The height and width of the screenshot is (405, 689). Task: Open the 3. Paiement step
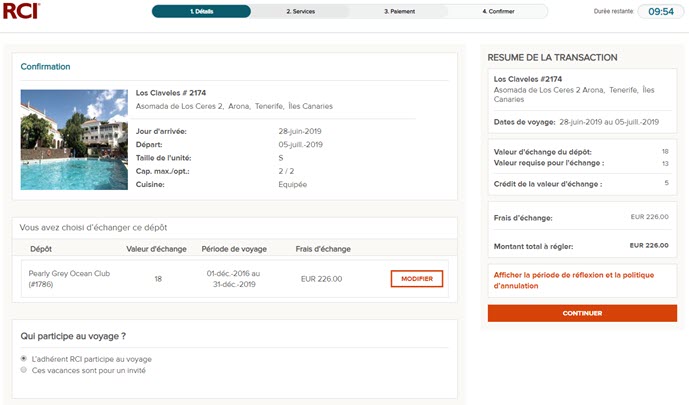399,11
